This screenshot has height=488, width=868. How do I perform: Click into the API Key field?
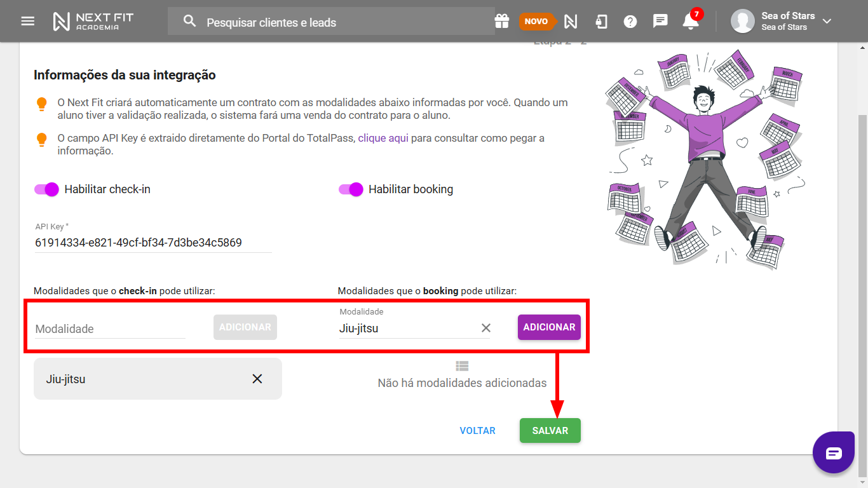(x=153, y=243)
